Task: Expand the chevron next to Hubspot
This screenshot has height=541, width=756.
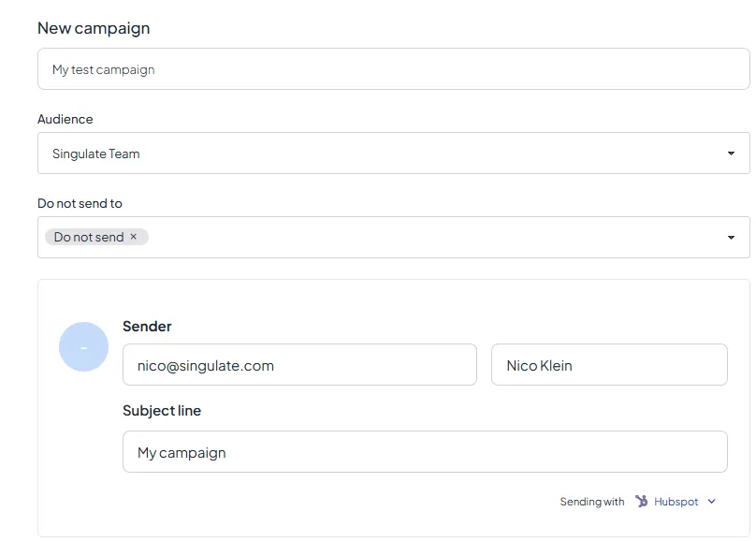Action: tap(712, 502)
